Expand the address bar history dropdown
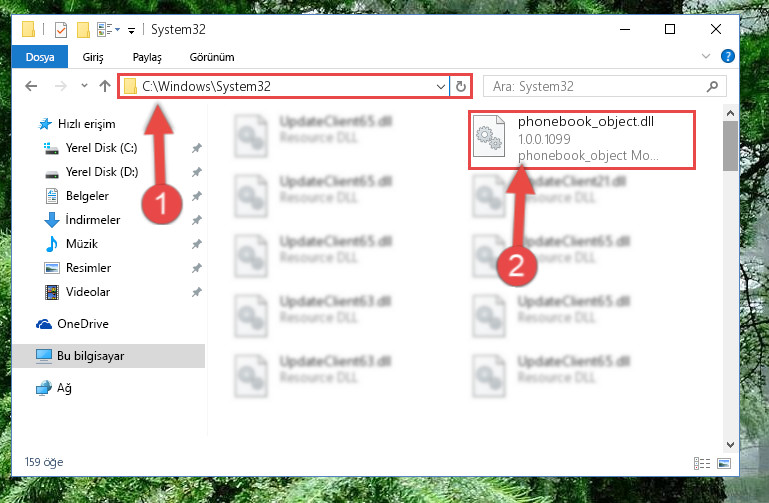The image size is (769, 503). point(440,87)
